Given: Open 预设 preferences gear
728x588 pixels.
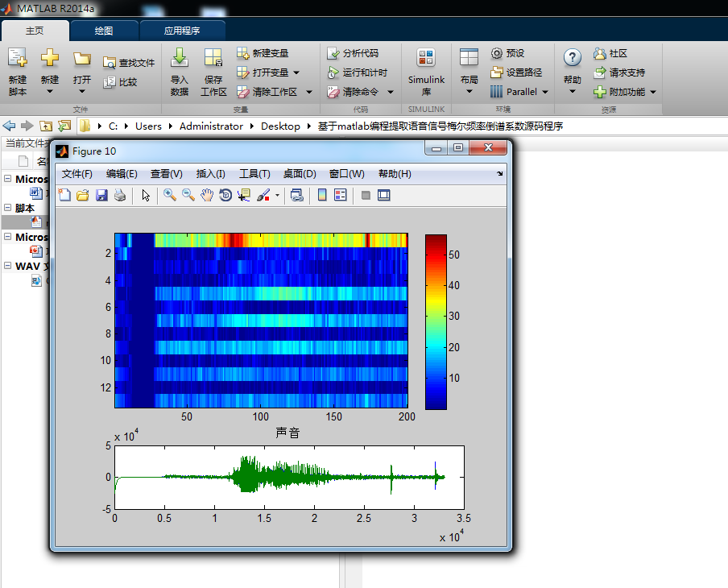Looking at the screenshot, I should coord(507,53).
